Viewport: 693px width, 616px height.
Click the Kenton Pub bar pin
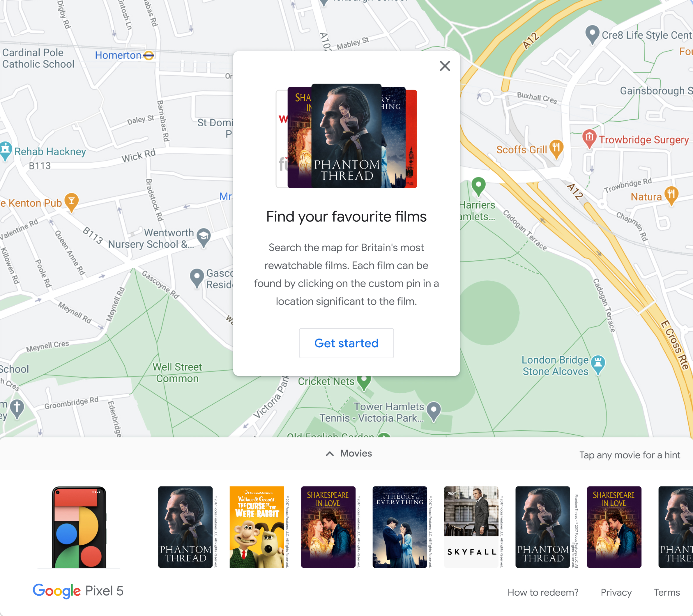(72, 202)
